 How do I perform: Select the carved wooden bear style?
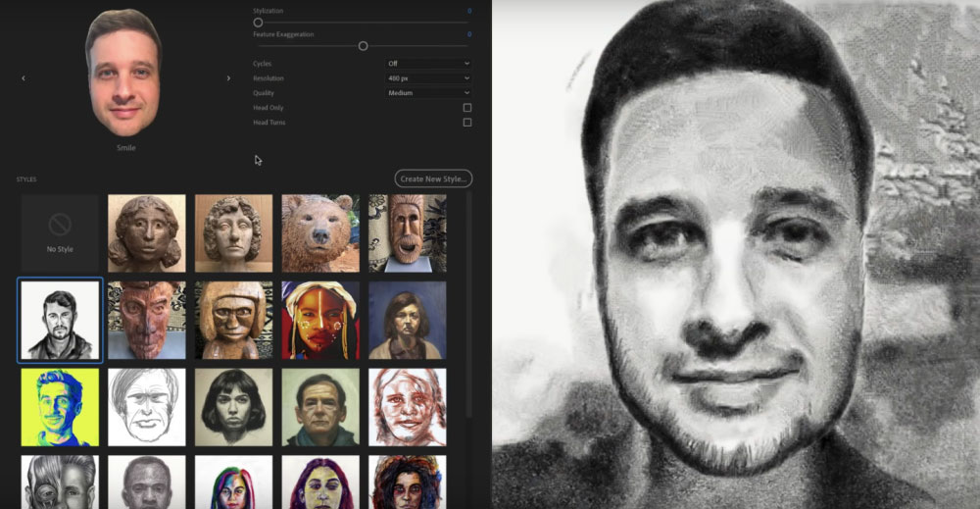(320, 233)
